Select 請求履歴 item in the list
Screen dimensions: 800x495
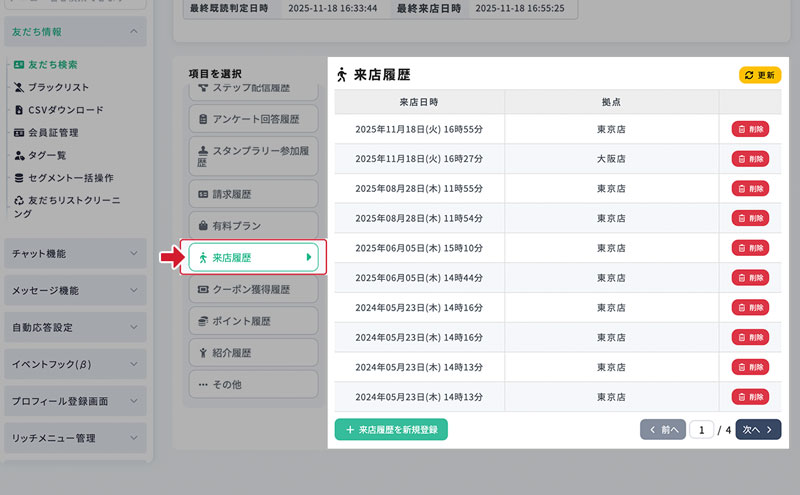(x=253, y=194)
